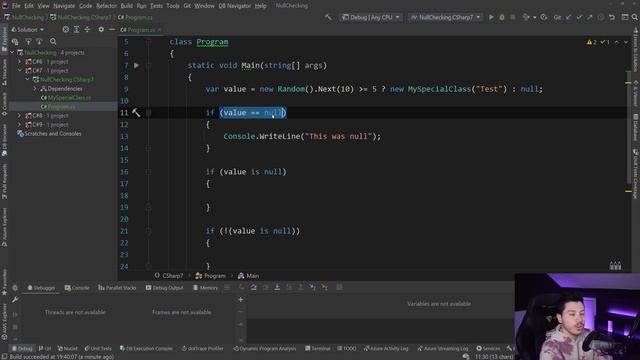Open the Services tool window

(488, 349)
